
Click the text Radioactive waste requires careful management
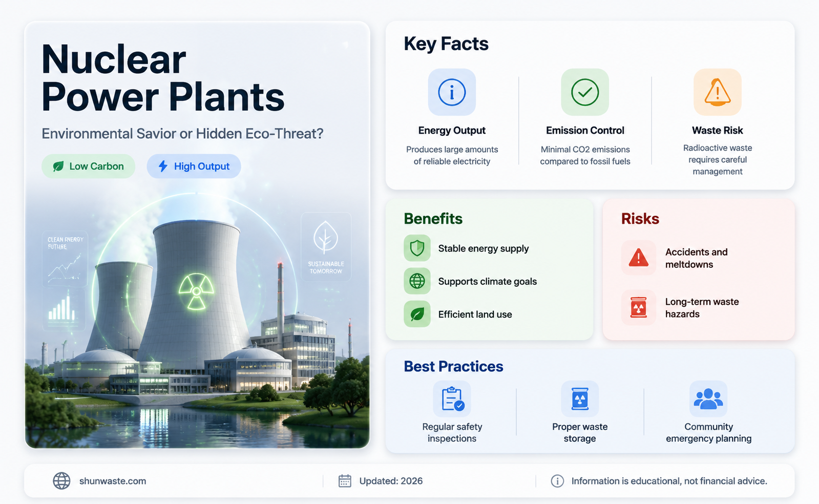click(717, 160)
